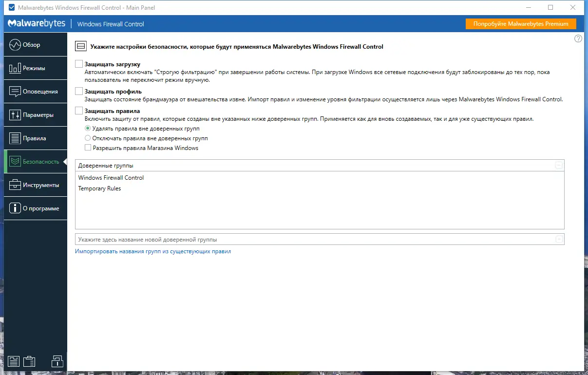Select the Temporary Rules trusted group
The height and width of the screenshot is (375, 588).
pos(320,188)
